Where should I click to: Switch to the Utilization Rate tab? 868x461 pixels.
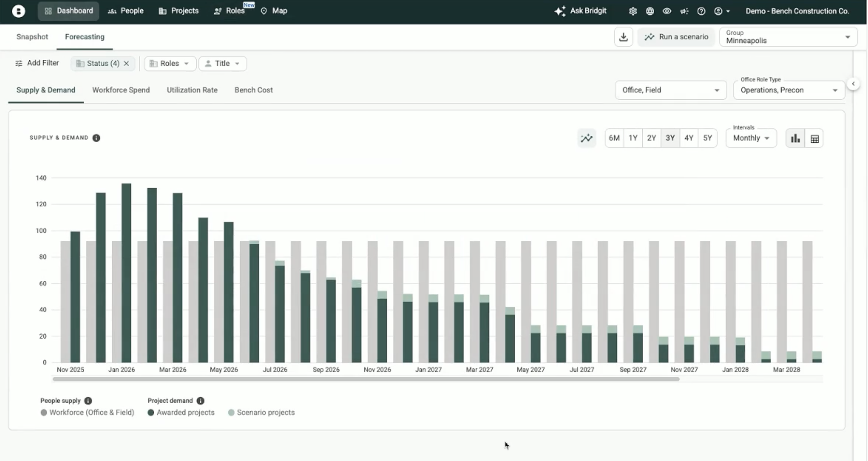tap(192, 90)
